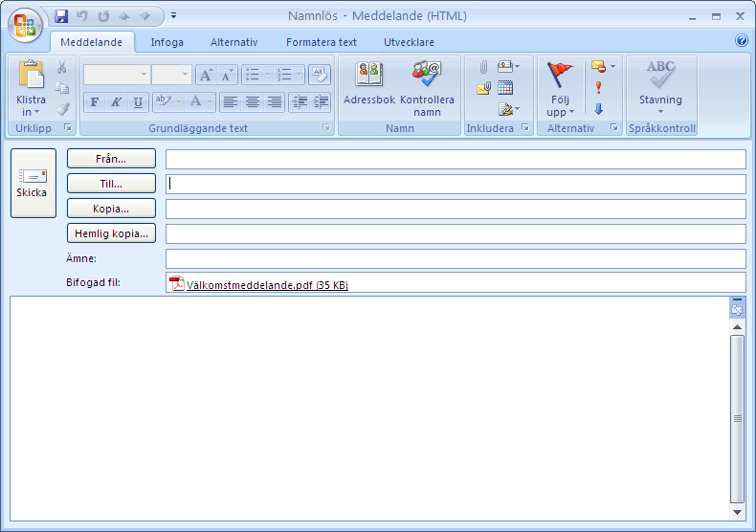Open the font name combo box
This screenshot has width=756, height=532.
pos(116,75)
